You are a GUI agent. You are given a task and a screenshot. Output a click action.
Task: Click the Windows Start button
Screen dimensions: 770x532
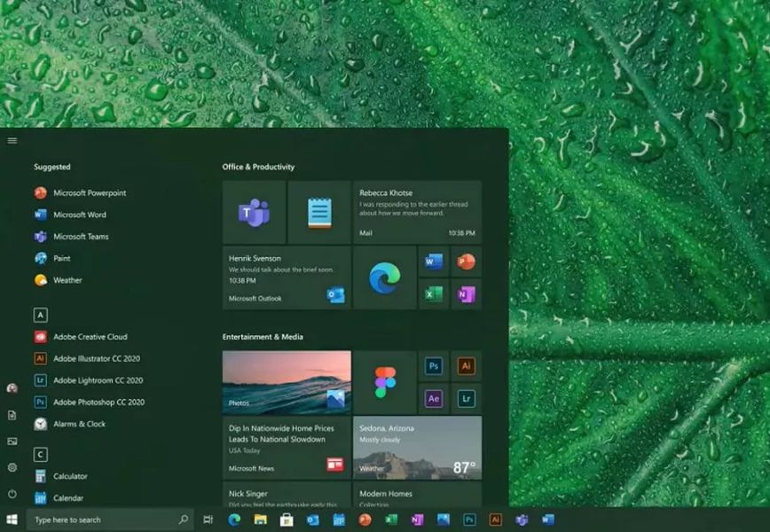[x=12, y=520]
